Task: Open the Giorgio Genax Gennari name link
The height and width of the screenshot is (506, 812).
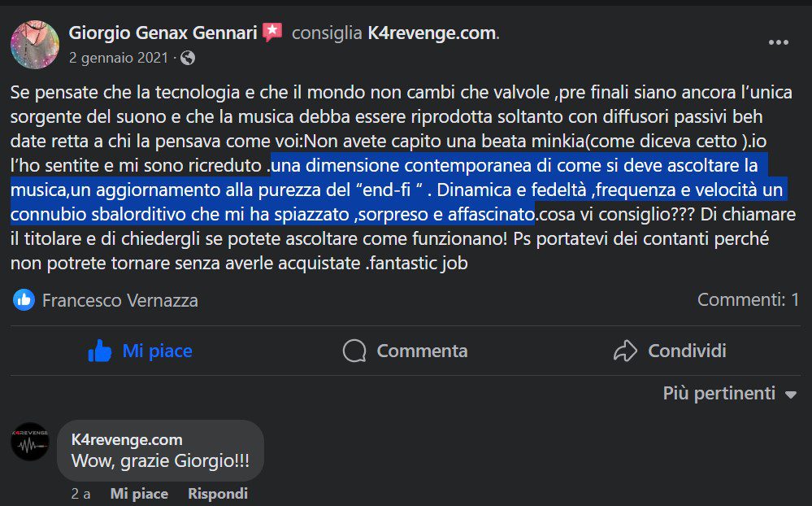Action: tap(163, 33)
